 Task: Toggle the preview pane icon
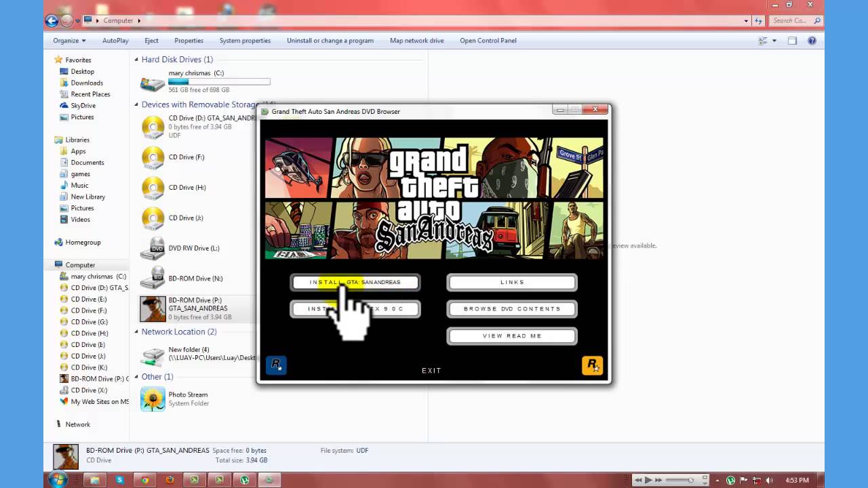792,41
